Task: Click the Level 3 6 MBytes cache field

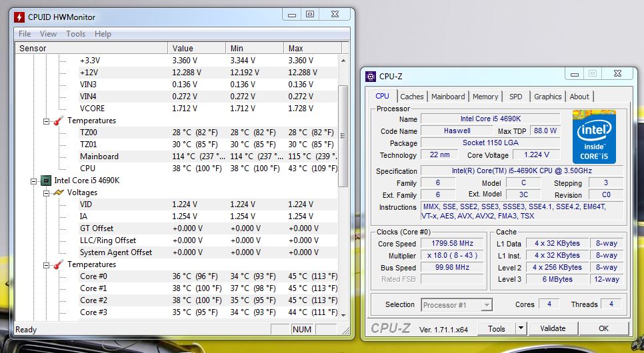Action: pos(557,279)
